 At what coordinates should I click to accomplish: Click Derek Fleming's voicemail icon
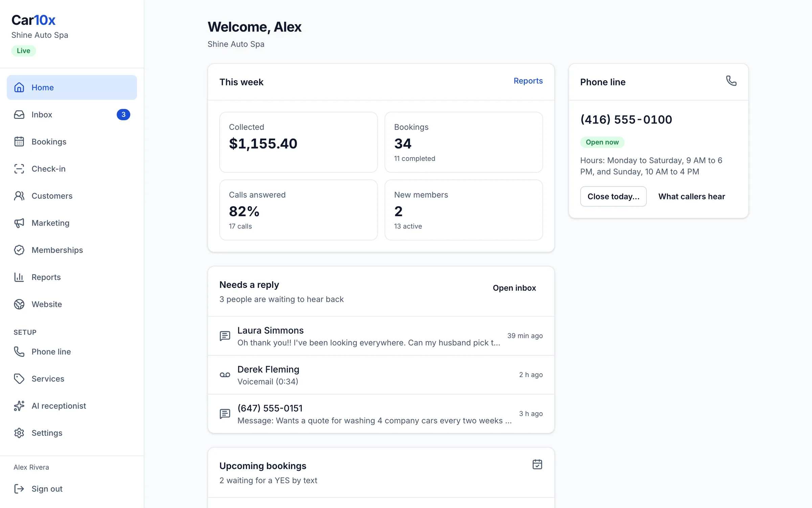225,375
